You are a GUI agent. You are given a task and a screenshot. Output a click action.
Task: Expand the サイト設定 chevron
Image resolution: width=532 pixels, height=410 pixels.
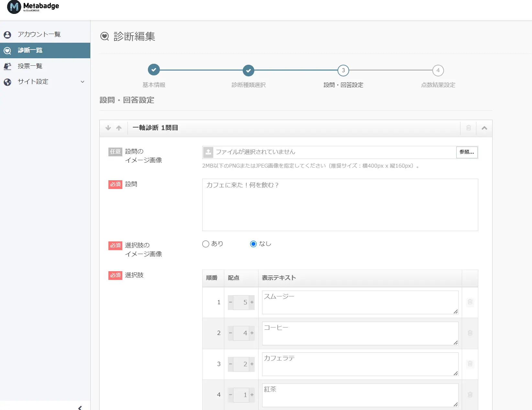83,82
